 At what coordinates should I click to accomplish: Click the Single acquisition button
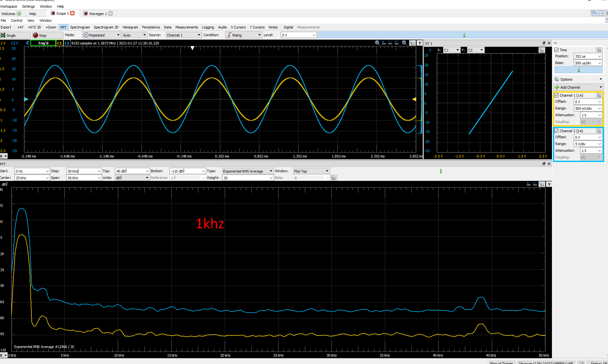(15, 35)
